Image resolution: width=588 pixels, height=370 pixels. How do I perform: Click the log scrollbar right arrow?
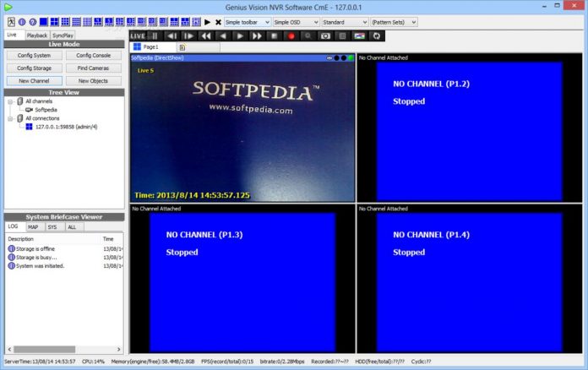point(119,350)
